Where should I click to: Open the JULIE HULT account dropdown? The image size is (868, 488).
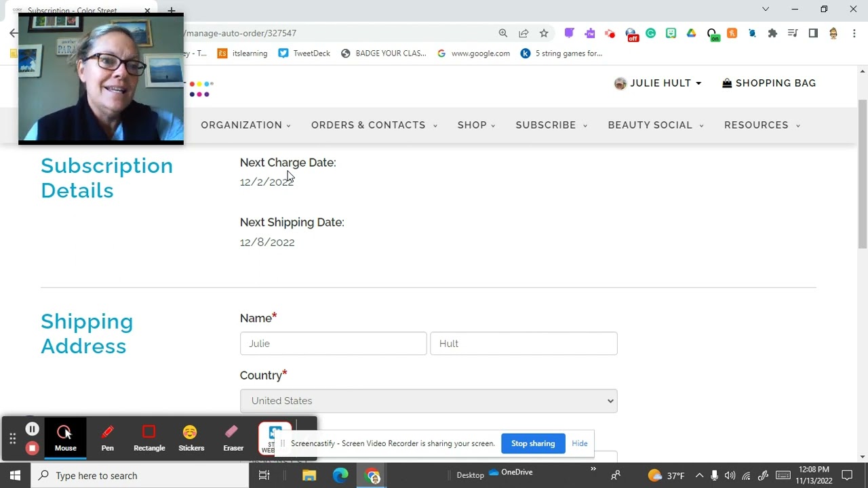[658, 83]
